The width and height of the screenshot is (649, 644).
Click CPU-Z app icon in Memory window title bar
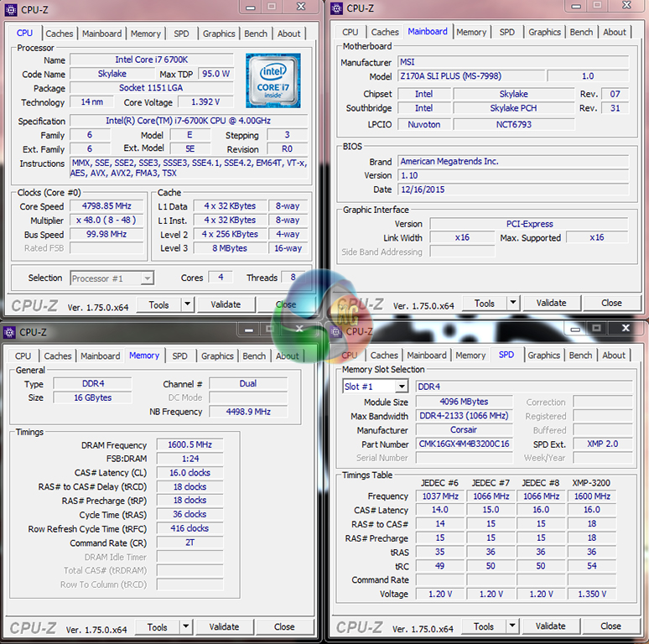pyautogui.click(x=9, y=332)
